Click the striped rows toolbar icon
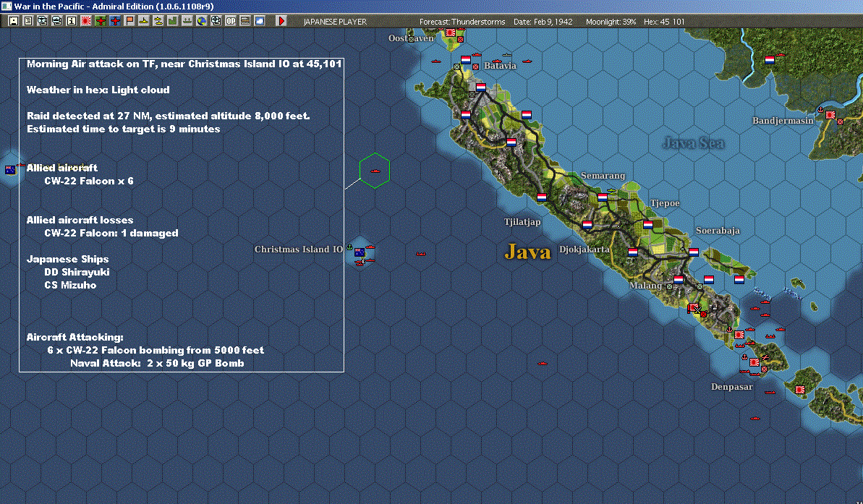Viewport: 863px width, 504px height. 245,21
